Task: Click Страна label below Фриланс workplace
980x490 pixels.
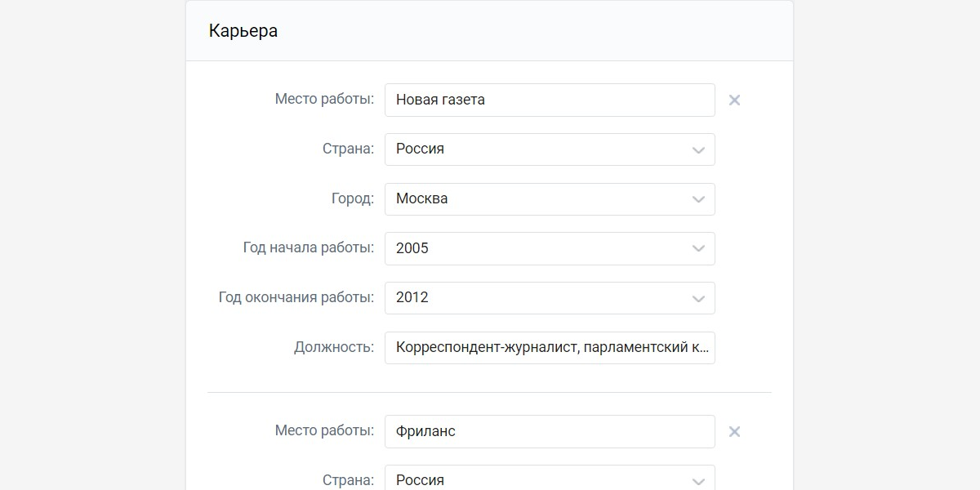Action: point(348,479)
